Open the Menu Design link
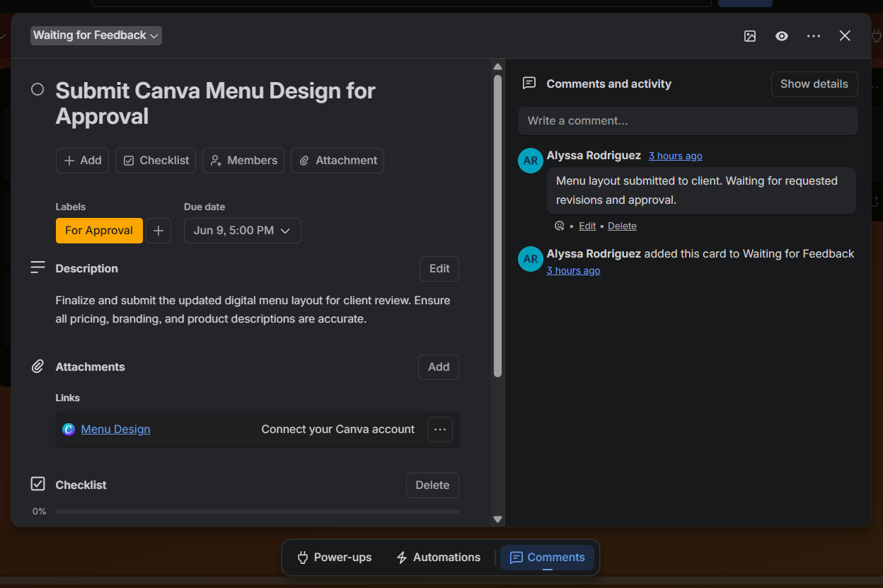 [115, 429]
